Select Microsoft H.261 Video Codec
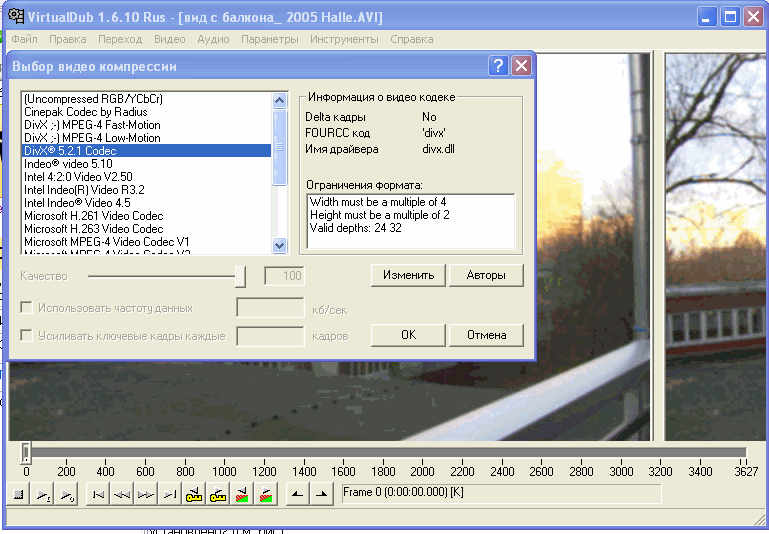This screenshot has width=769, height=534. click(147, 216)
